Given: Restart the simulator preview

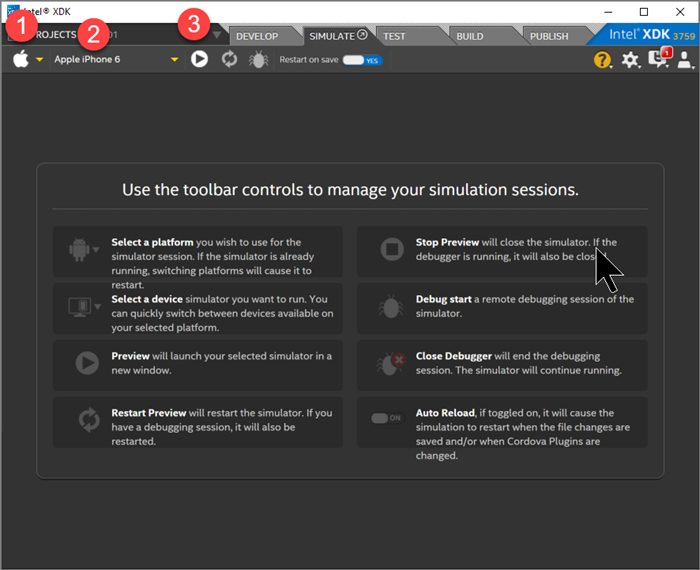Looking at the screenshot, I should coord(229,59).
